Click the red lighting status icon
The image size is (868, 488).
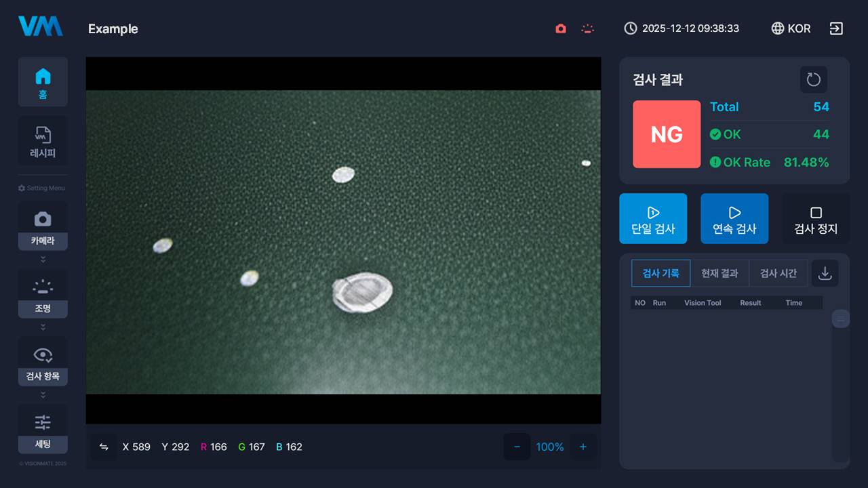click(x=588, y=28)
